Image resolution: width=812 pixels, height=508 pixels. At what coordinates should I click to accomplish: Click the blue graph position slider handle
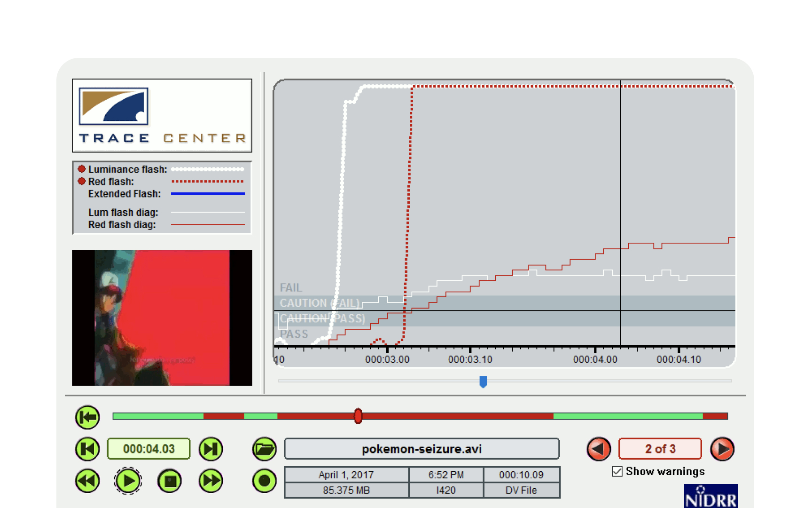(x=483, y=382)
